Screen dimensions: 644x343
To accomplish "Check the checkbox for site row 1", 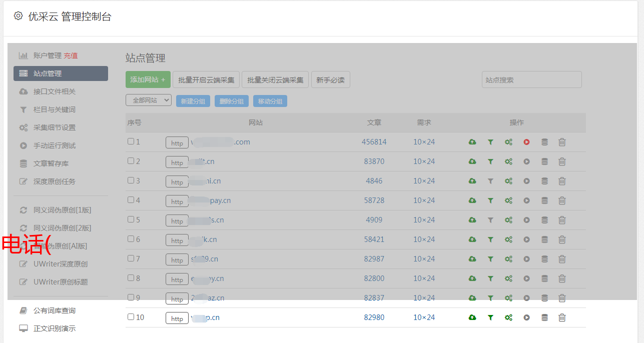I will point(131,141).
